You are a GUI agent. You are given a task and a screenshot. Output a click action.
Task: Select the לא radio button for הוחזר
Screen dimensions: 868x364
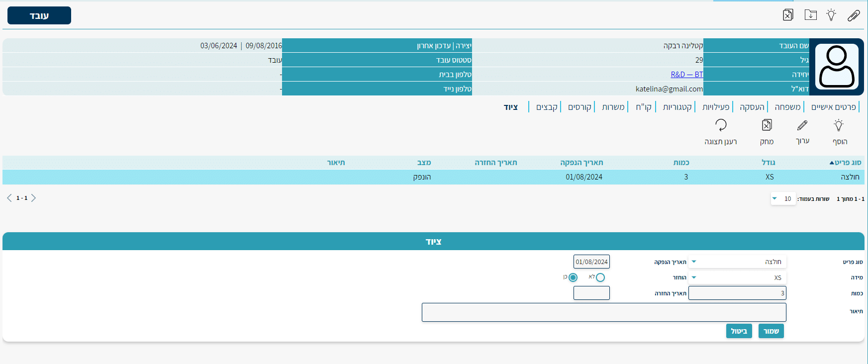tap(600, 277)
